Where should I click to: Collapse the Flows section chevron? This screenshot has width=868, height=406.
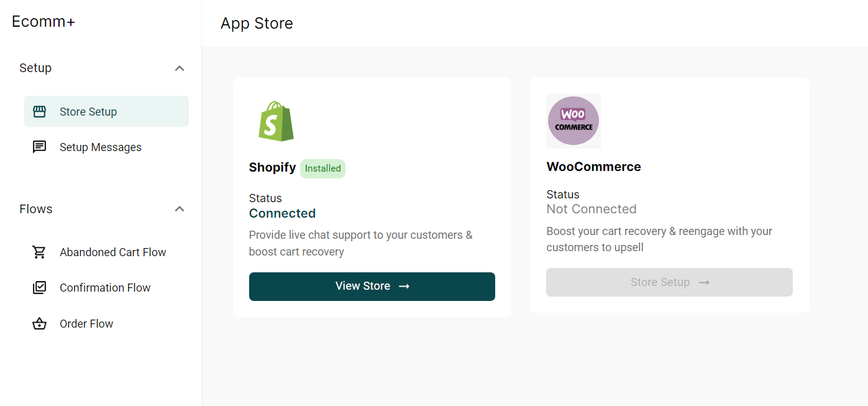(180, 209)
